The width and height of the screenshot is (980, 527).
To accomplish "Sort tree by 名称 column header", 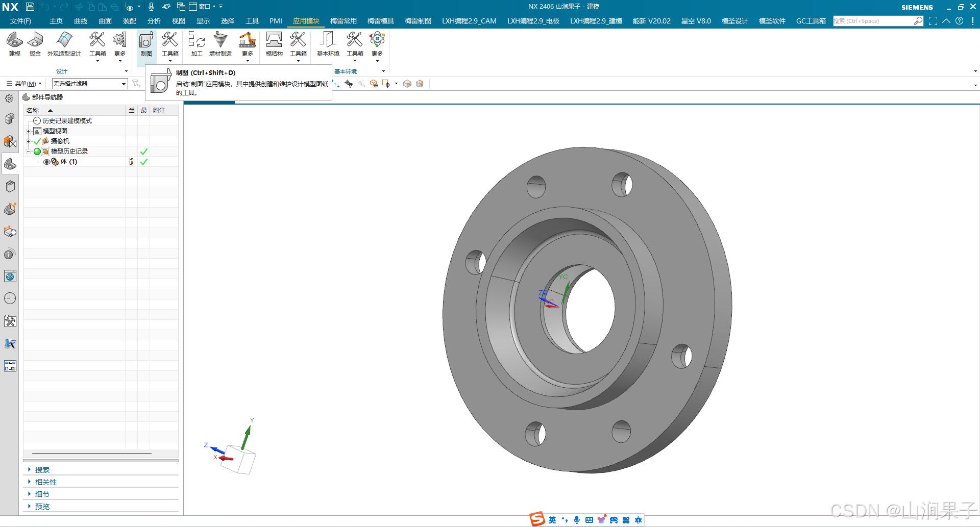I will point(75,111).
